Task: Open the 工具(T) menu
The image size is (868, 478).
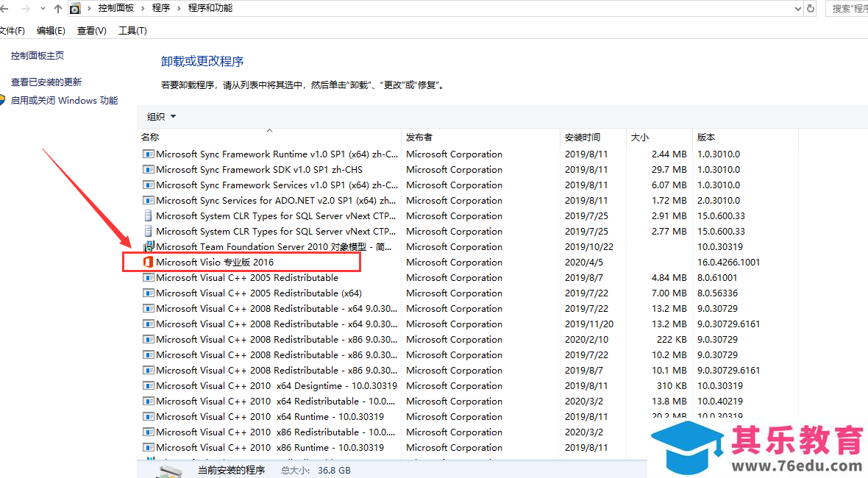Action: [x=132, y=30]
